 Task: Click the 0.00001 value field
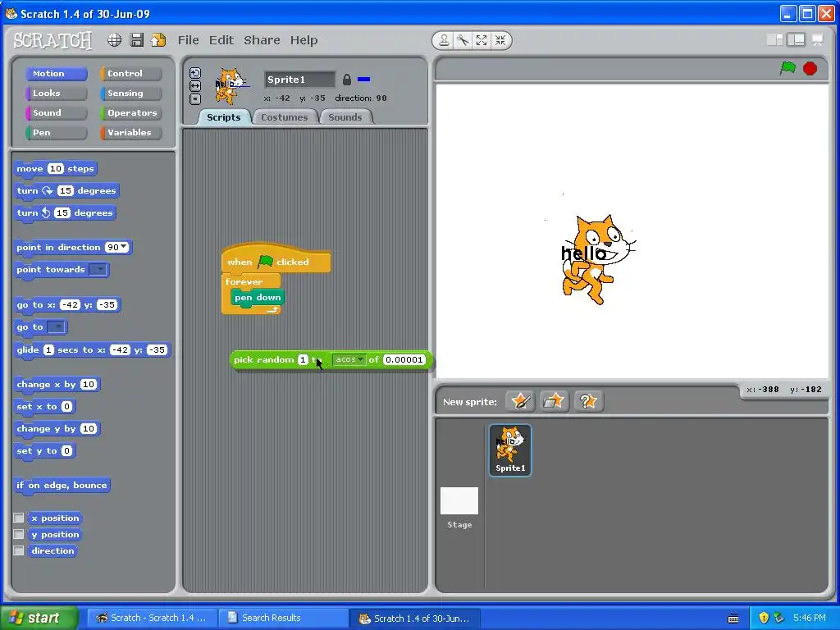404,359
